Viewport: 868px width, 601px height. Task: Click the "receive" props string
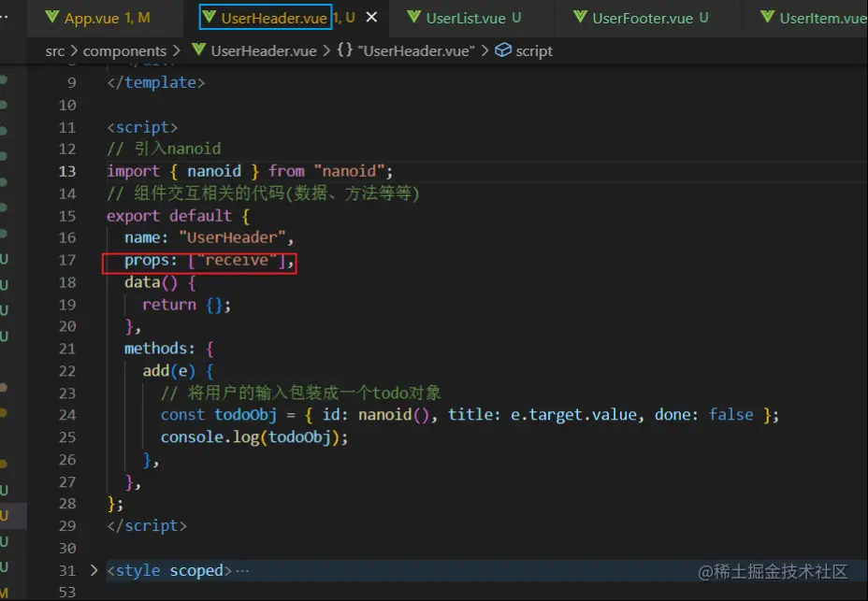[237, 260]
